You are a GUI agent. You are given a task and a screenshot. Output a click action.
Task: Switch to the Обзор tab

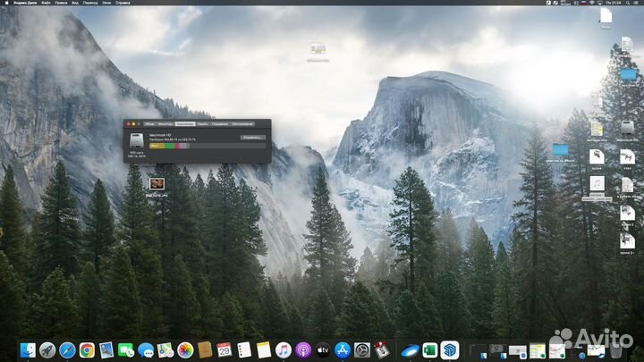pos(149,124)
